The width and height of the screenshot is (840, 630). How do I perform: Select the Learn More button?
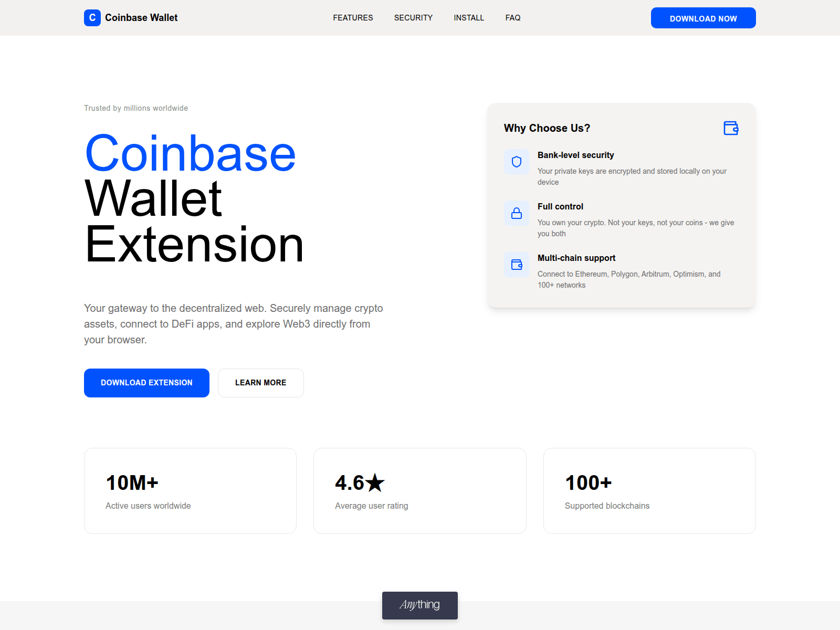(261, 383)
